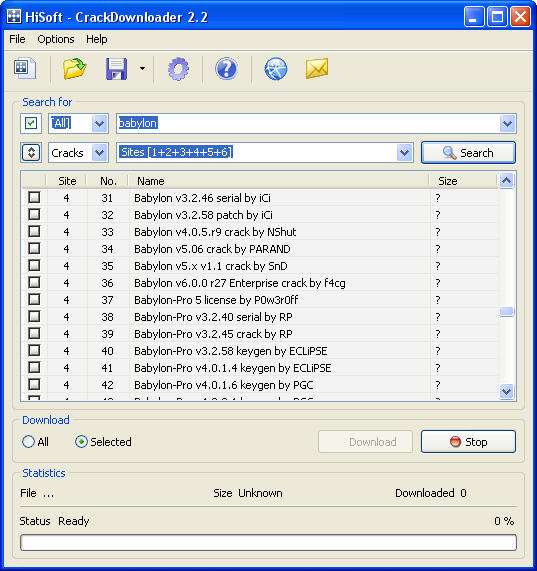This screenshot has width=537, height=571.
Task: Click the HiSoft title bar app icon
Action: click(14, 16)
